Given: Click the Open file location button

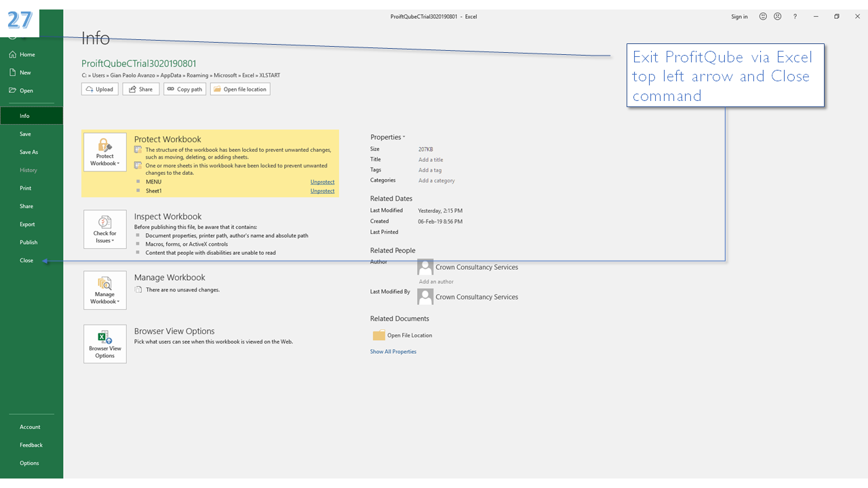Looking at the screenshot, I should (240, 89).
